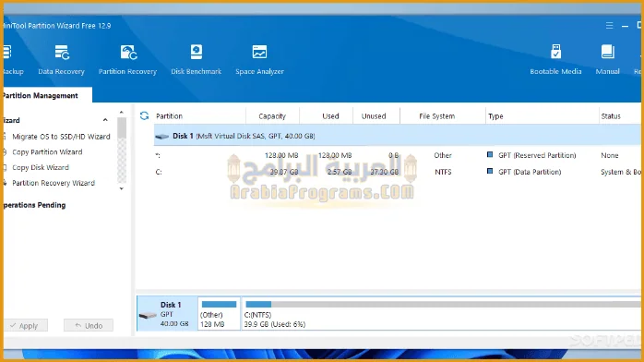Screen dimensions: 644x362
Task: Sort by Capacity column header
Action: (x=272, y=115)
